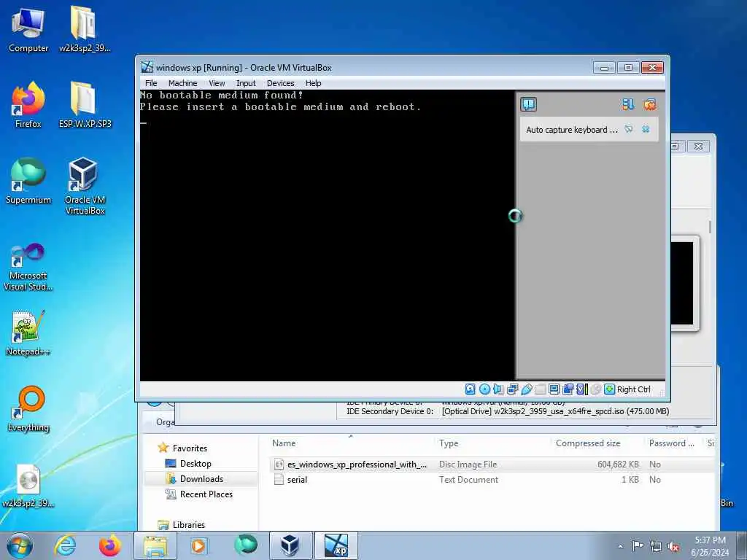Select Desktop in the Explorer navigation pane
747x560 pixels.
(196, 463)
